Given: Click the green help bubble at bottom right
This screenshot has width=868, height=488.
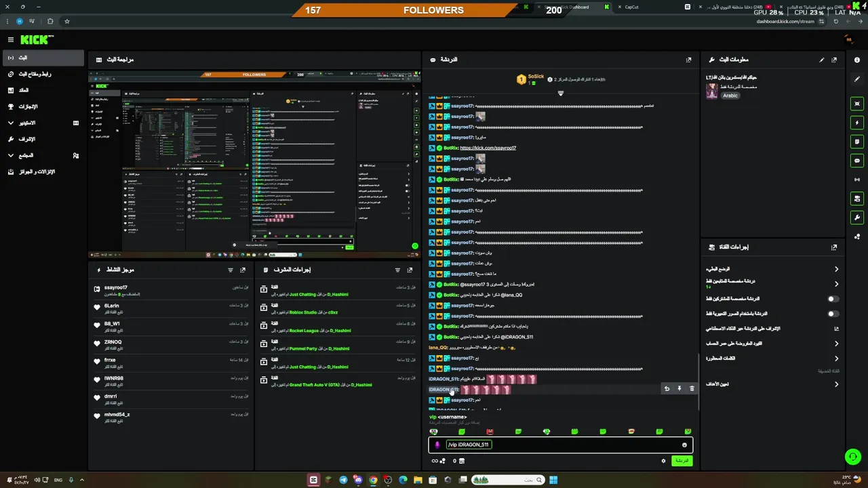Looking at the screenshot, I should pos(852,456).
